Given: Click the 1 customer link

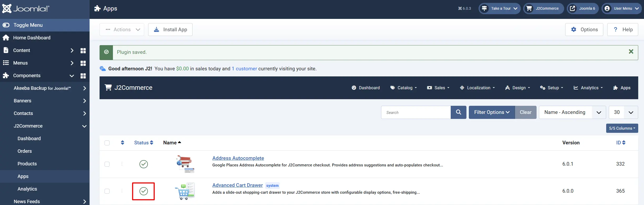Looking at the screenshot, I should point(244,69).
